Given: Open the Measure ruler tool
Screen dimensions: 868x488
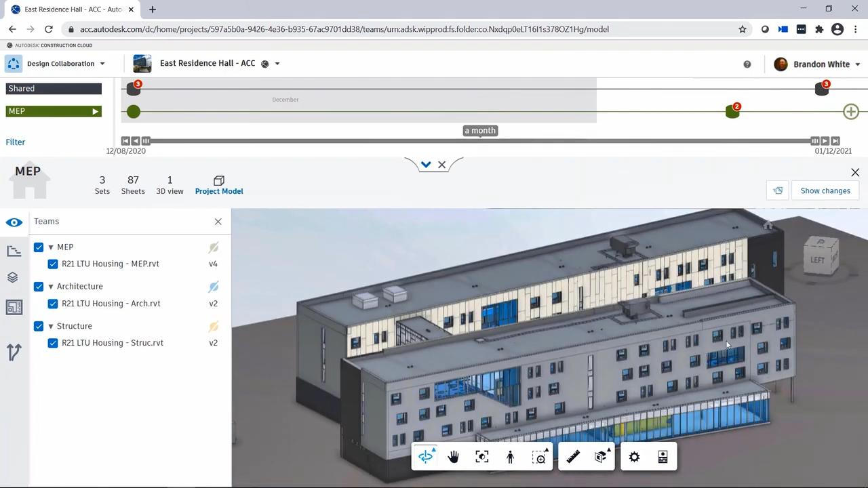Looking at the screenshot, I should tap(573, 457).
